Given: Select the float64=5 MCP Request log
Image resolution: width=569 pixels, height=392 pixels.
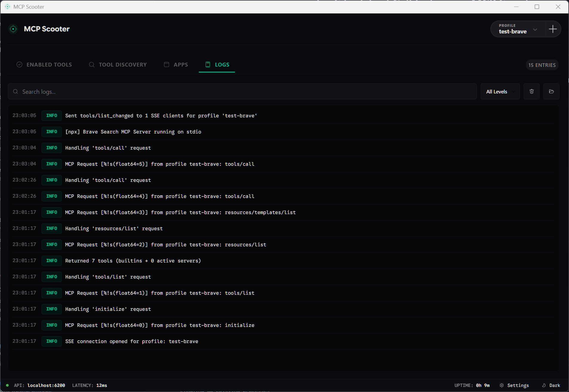Looking at the screenshot, I should click(x=283, y=164).
